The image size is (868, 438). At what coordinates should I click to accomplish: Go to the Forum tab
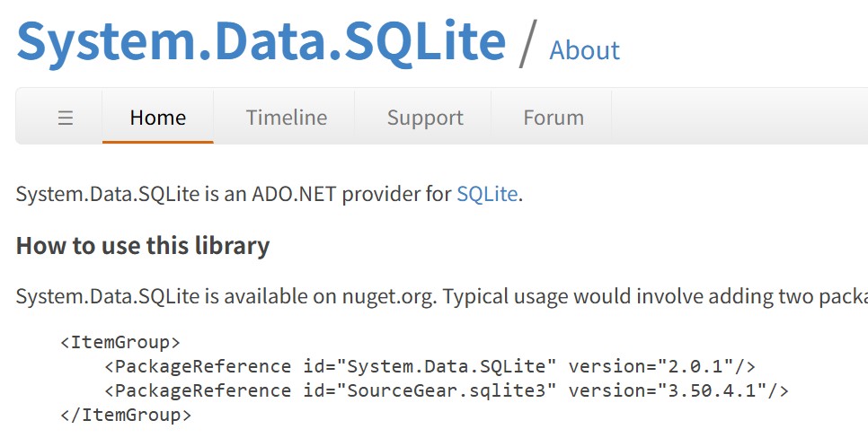554,118
